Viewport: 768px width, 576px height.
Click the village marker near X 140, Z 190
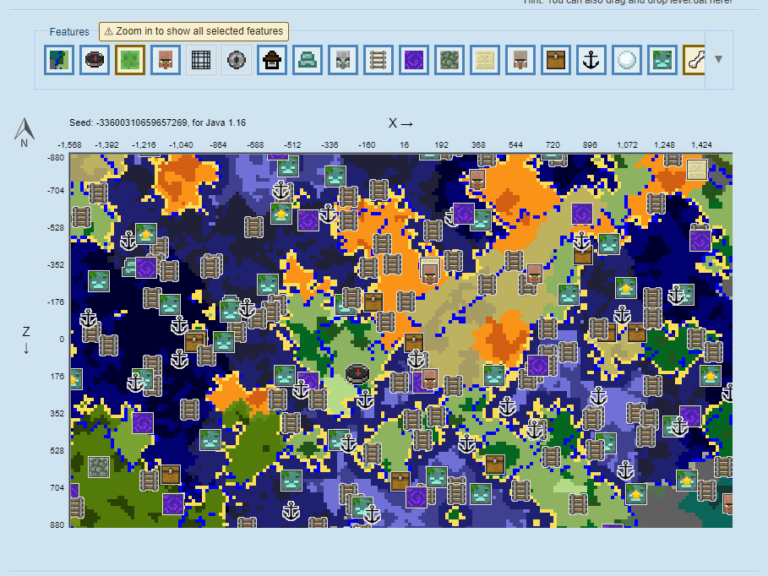click(430, 380)
